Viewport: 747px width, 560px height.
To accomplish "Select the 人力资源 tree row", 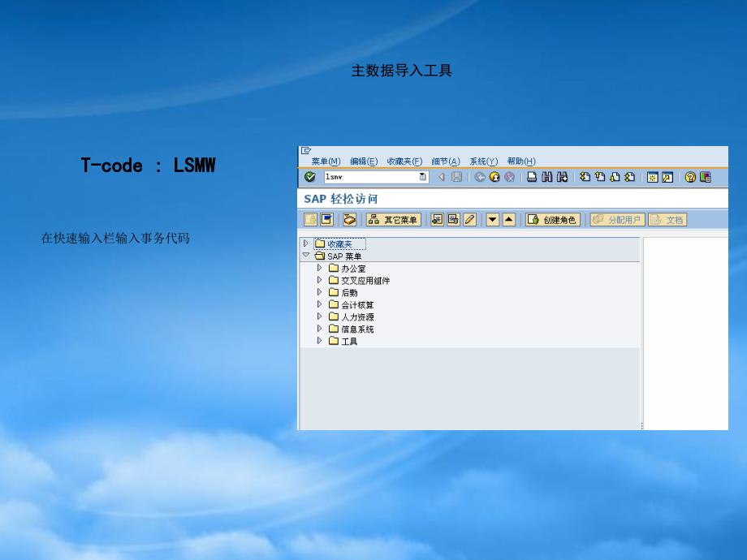I will pyautogui.click(x=351, y=317).
